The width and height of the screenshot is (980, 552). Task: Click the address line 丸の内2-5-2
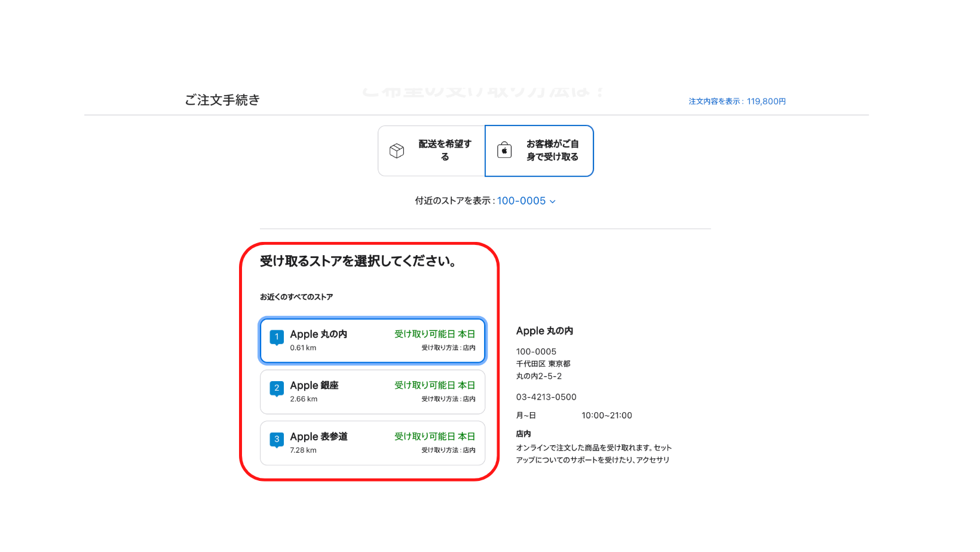pyautogui.click(x=539, y=376)
